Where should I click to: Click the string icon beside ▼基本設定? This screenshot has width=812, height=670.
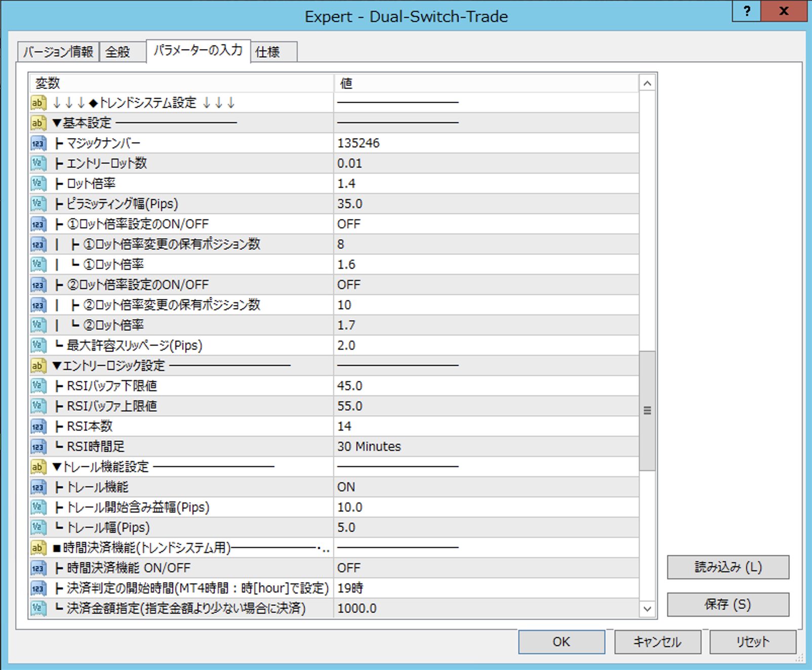coord(38,123)
